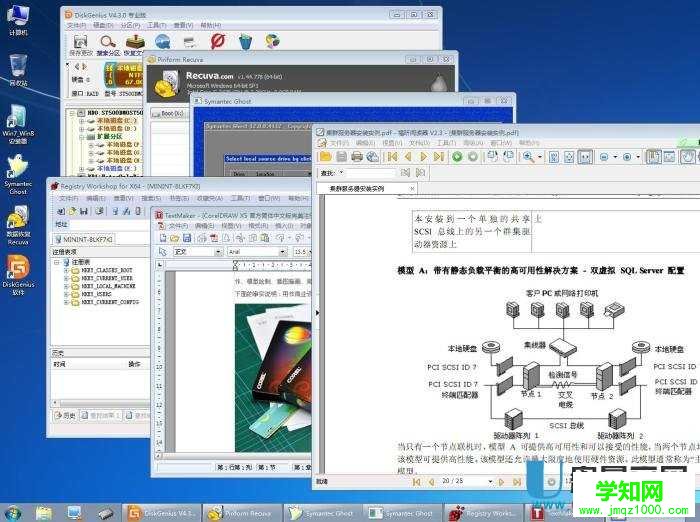700x522 pixels.
Task: Click the magnifier zoom tool in PDF toolbar
Action: click(x=528, y=157)
